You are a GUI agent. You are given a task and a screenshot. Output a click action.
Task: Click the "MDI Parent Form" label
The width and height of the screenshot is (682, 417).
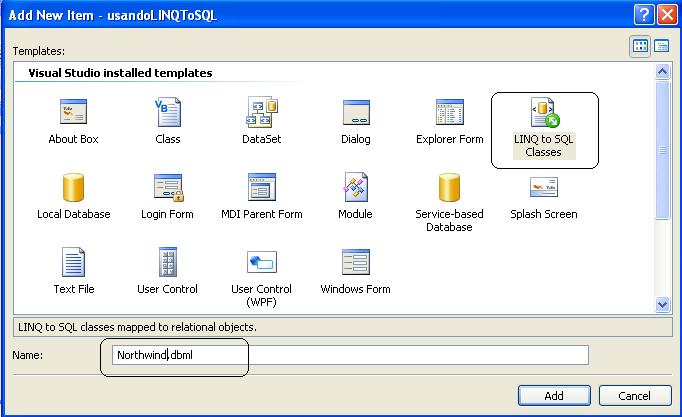(262, 214)
